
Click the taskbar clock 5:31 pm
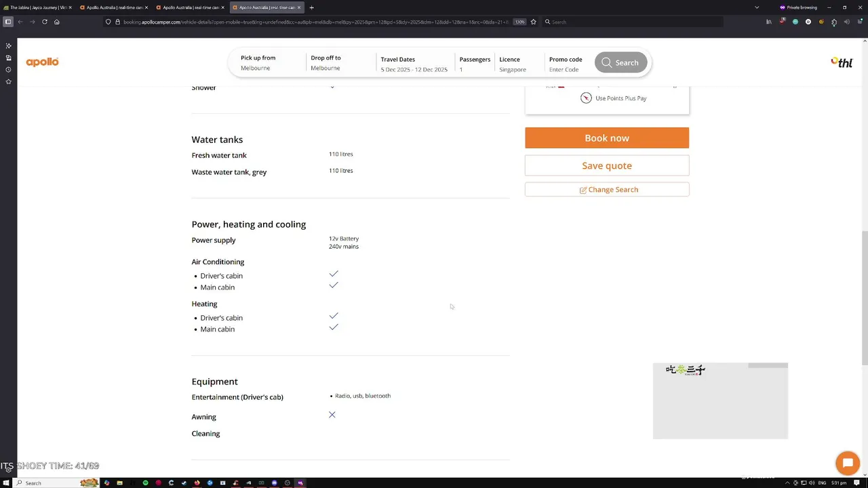(x=840, y=483)
